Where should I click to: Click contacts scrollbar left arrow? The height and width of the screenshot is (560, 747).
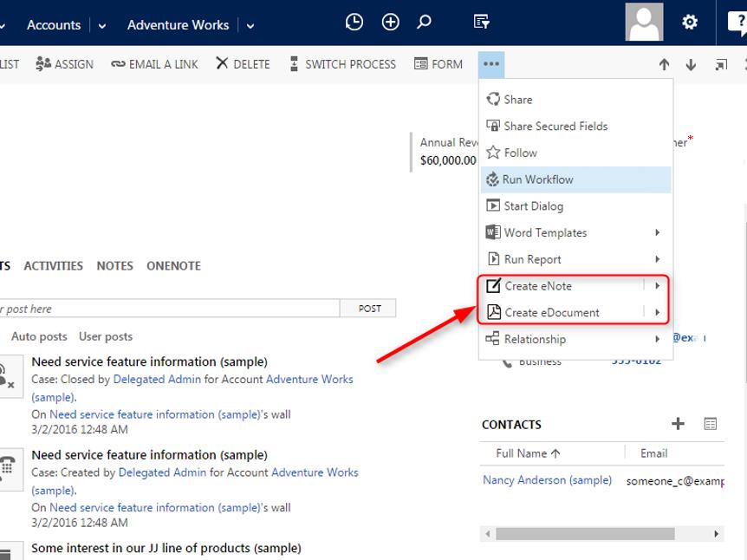coord(487,534)
